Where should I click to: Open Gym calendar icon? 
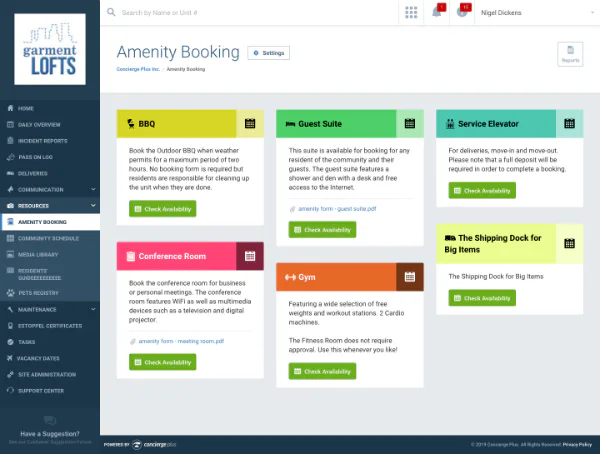pos(410,277)
